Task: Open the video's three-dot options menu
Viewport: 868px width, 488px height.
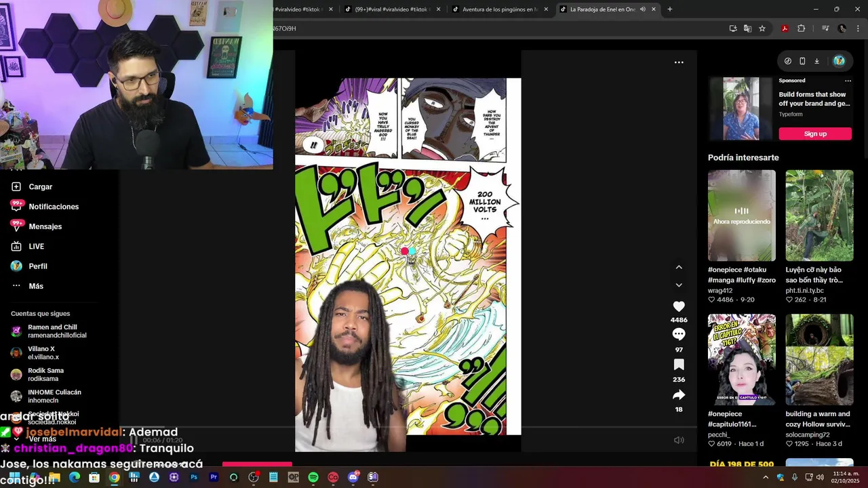Action: (x=679, y=62)
